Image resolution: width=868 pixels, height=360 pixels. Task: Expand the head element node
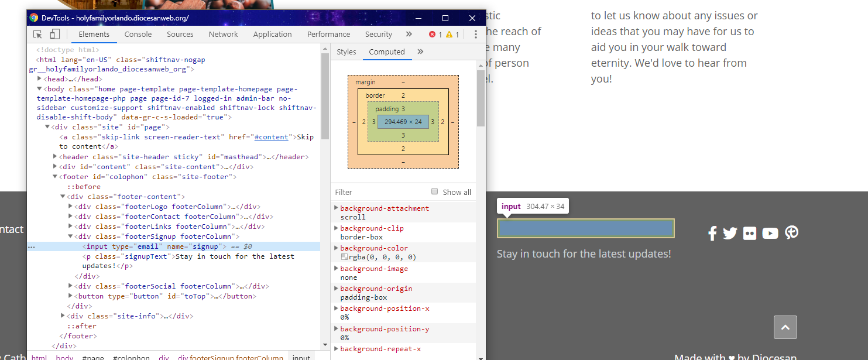39,79
